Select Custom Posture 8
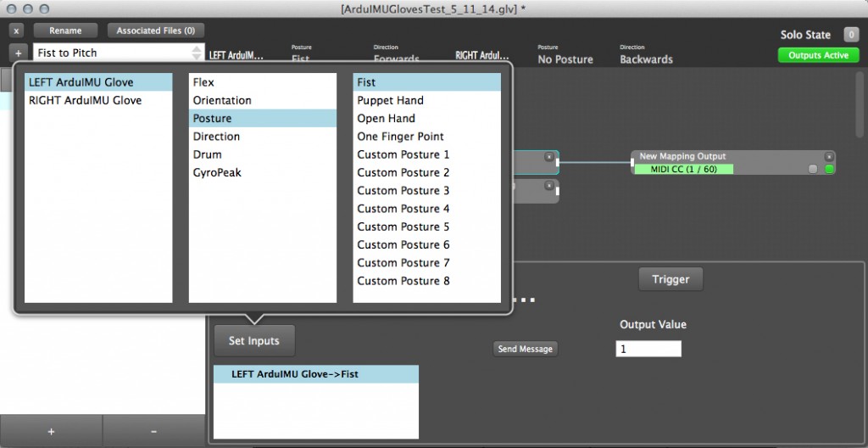The width and height of the screenshot is (868, 448). pyautogui.click(x=427, y=281)
